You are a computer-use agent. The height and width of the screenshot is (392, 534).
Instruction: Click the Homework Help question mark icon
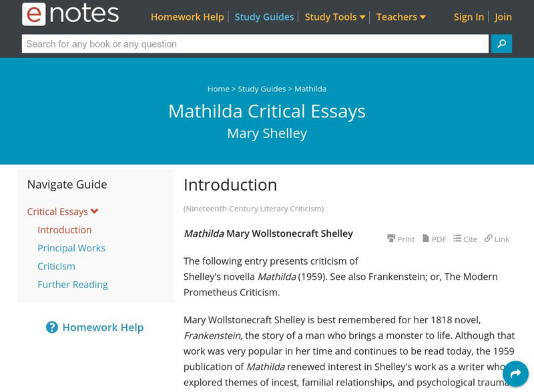[51, 327]
